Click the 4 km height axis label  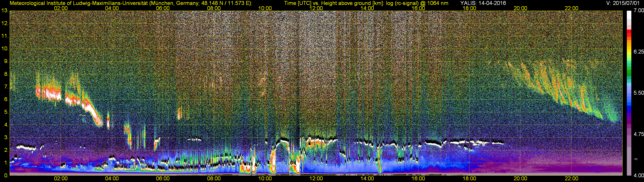[6, 125]
